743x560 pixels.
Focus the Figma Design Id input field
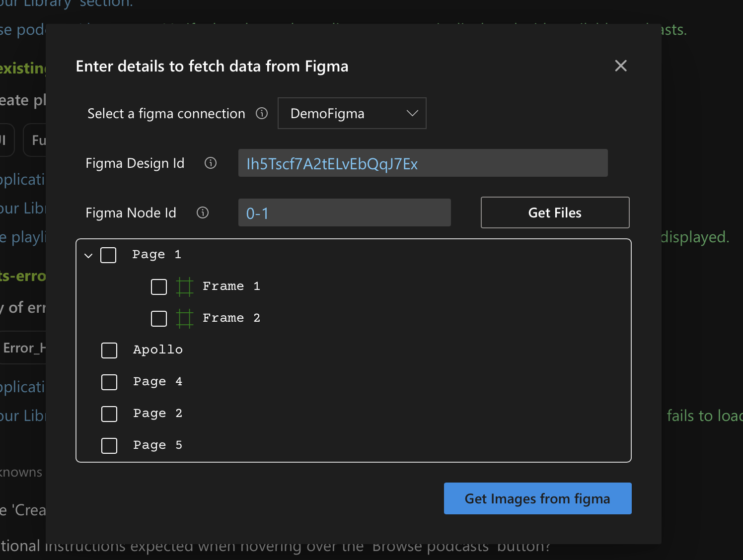423,163
